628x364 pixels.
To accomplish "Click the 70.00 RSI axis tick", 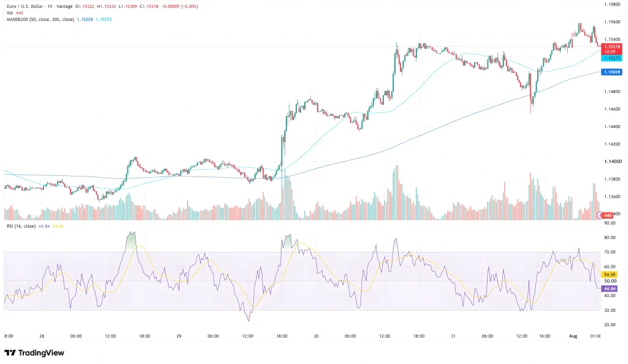I will point(610,252).
